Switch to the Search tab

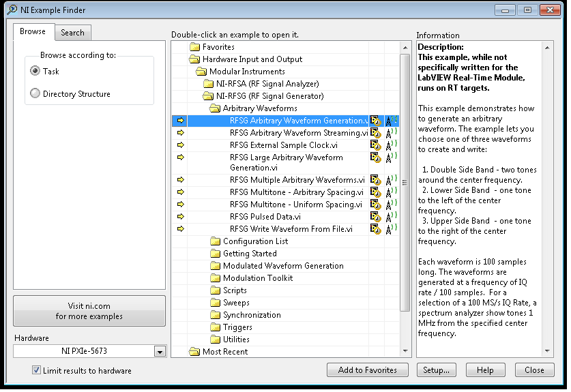point(72,32)
